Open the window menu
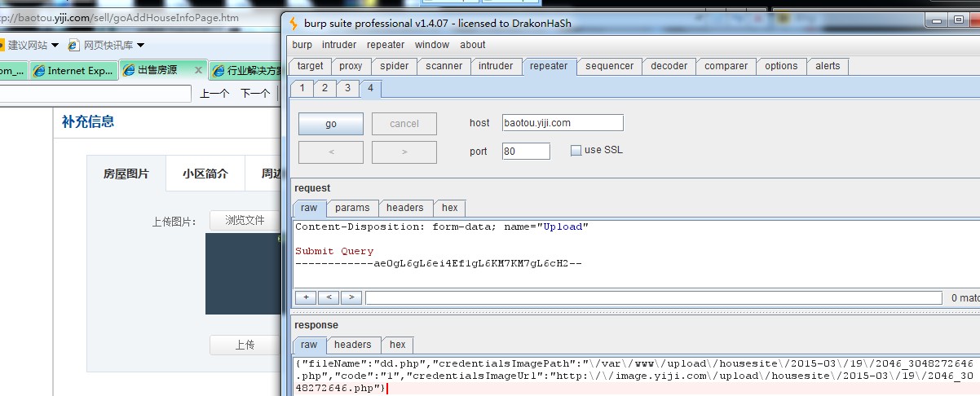Viewport: 980px width, 396px height. tap(432, 45)
